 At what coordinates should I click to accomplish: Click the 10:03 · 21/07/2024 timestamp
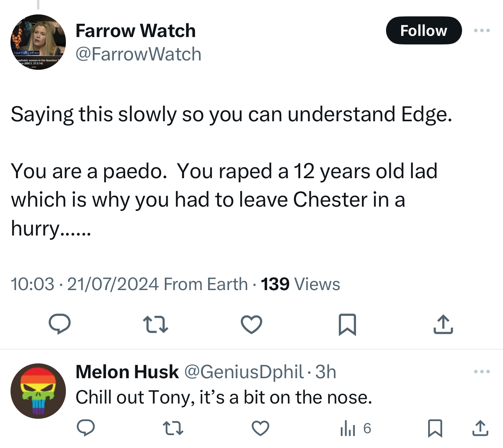[x=85, y=284]
